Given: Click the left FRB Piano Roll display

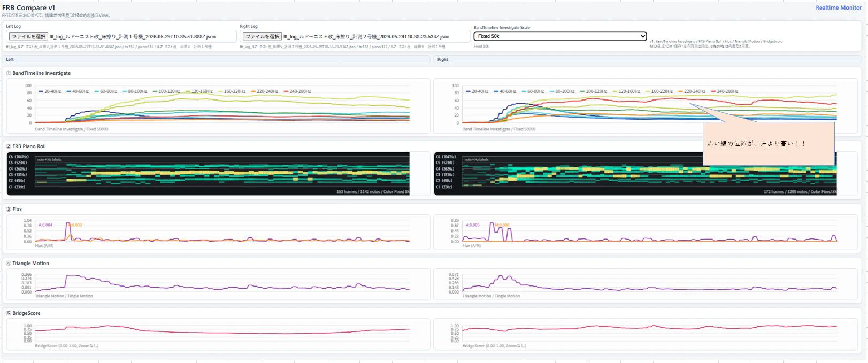Looking at the screenshot, I should [208, 174].
